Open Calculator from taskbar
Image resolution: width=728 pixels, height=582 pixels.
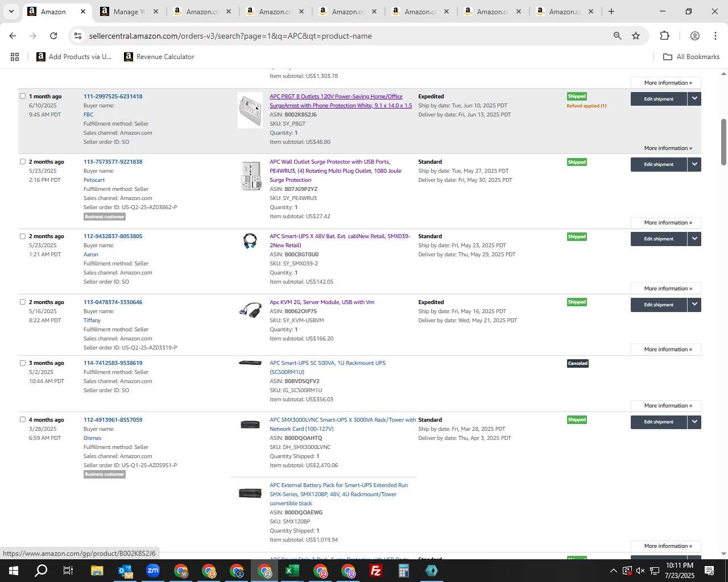click(x=404, y=571)
